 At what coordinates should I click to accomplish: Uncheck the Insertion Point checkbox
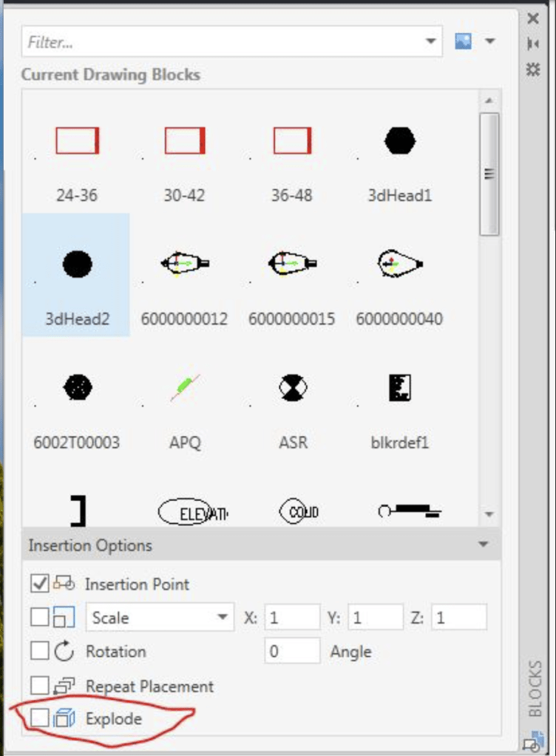pyautogui.click(x=39, y=583)
